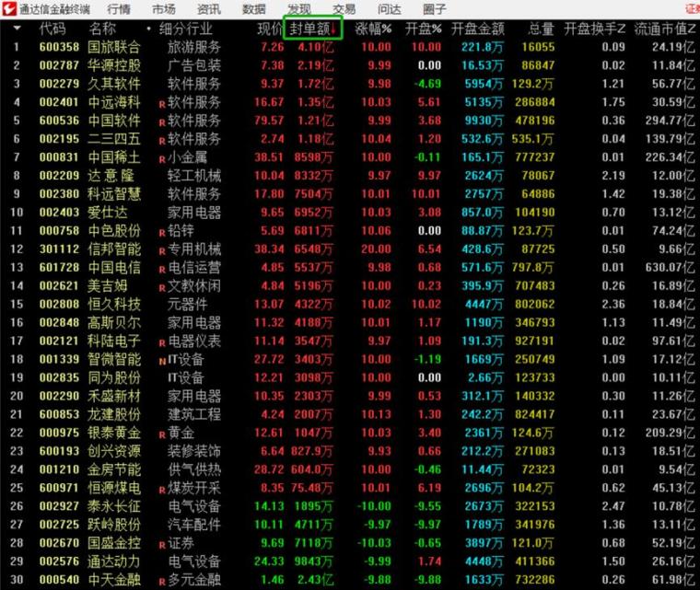This screenshot has width=700, height=590.
Task: Sort by 开盘金额 column header
Action: pos(478,29)
